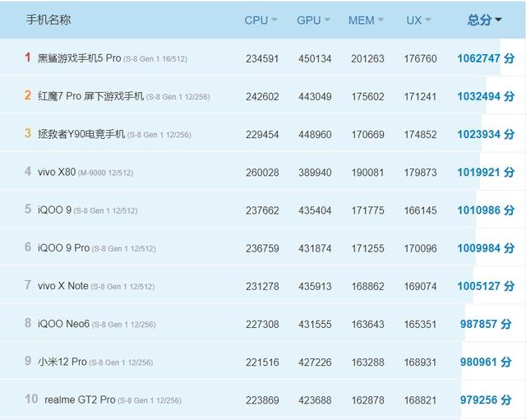526x420 pixels.
Task: Select GPU value 443049
Action: point(315,97)
